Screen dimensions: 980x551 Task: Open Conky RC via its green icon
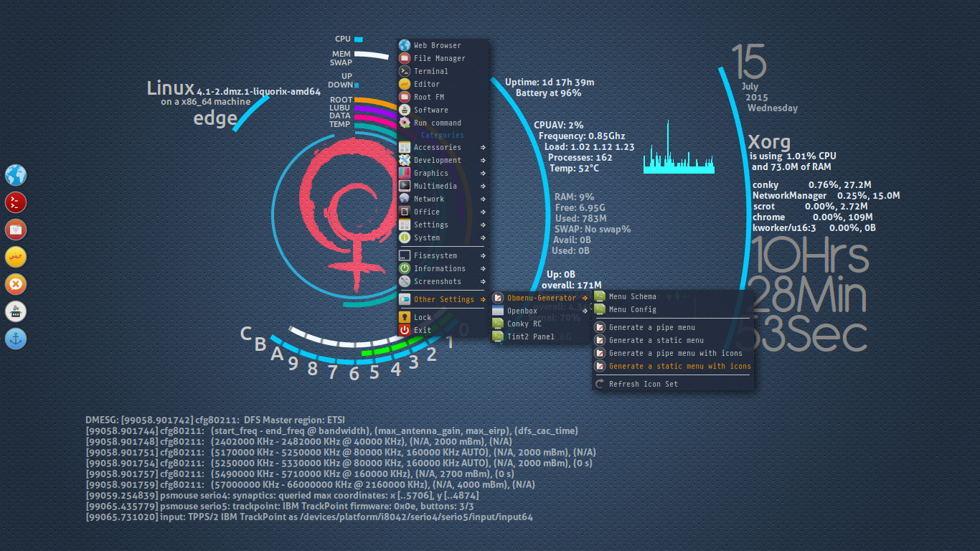498,324
